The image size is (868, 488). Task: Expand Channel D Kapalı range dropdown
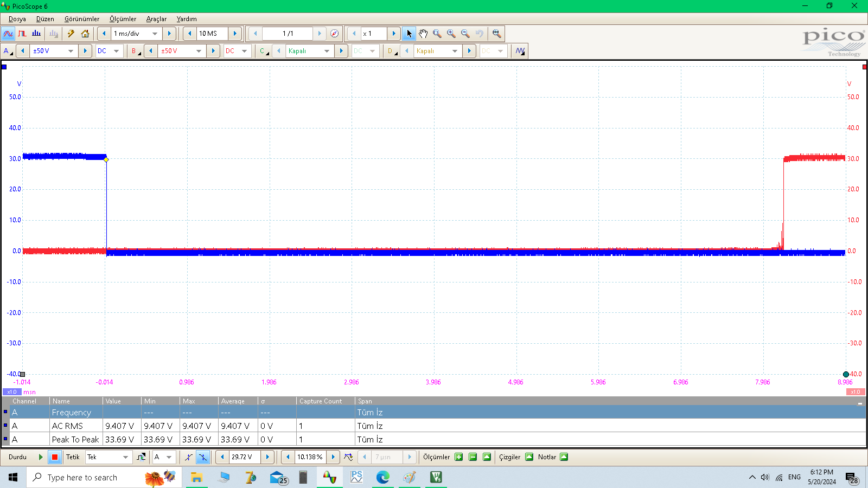point(455,51)
